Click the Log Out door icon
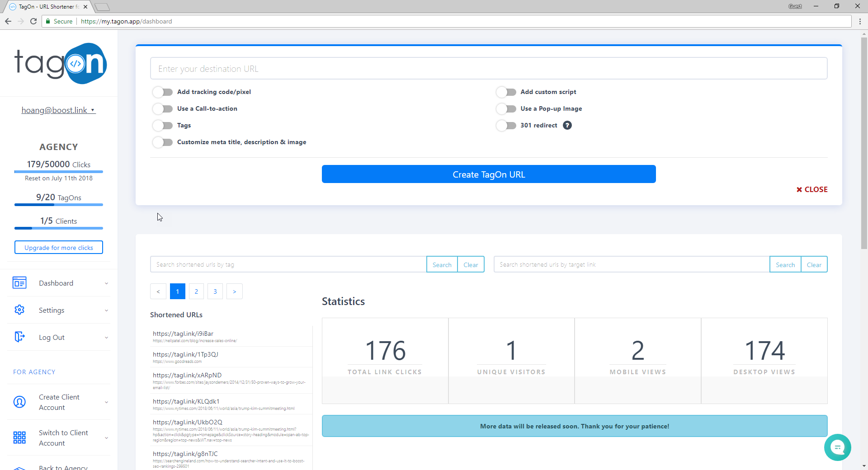Image resolution: width=868 pixels, height=470 pixels. 19,337
